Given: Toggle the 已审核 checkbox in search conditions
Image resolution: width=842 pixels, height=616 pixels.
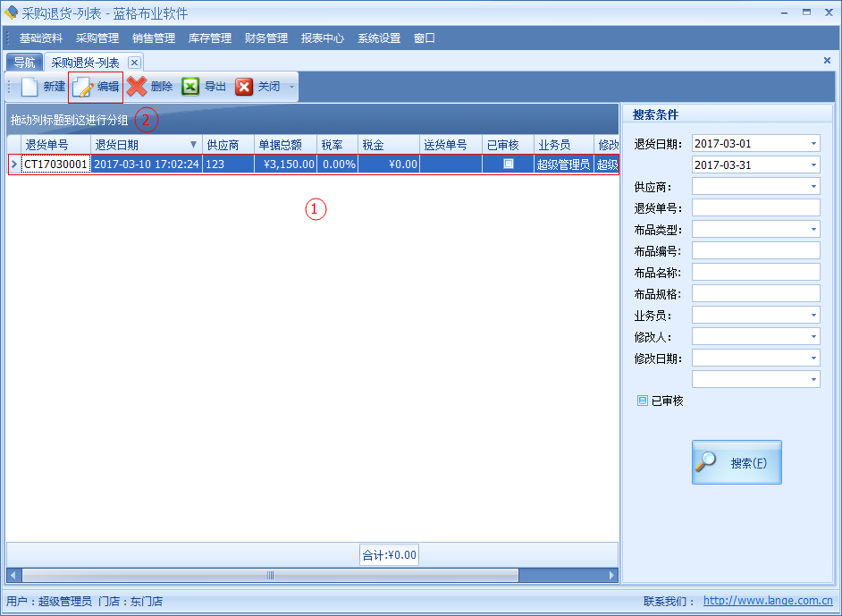Looking at the screenshot, I should tap(642, 401).
